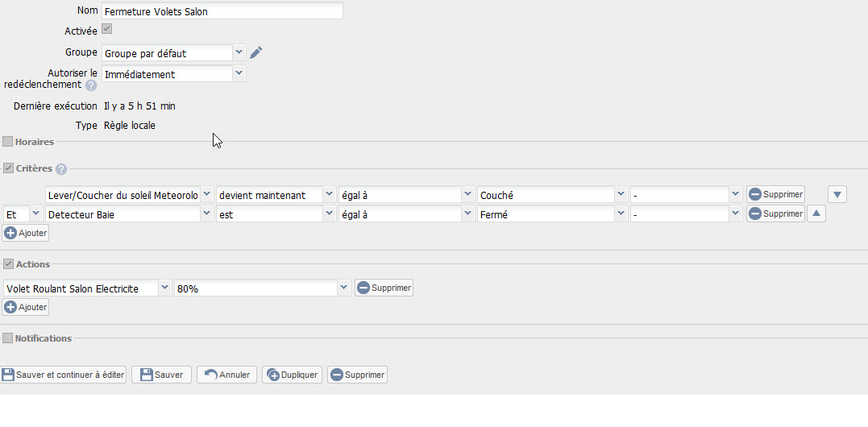Click the Nom text field
The height and width of the screenshot is (427, 868).
222,11
